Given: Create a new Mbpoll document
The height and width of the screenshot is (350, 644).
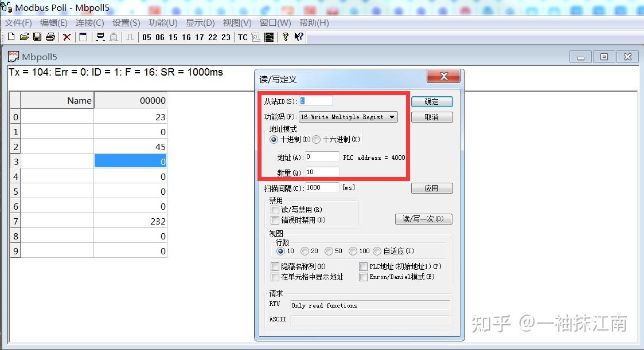Looking at the screenshot, I should coord(10,37).
